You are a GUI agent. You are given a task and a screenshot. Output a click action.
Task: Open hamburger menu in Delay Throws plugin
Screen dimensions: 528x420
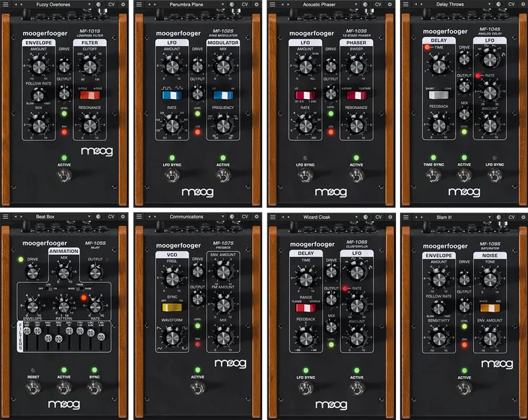[406, 5]
